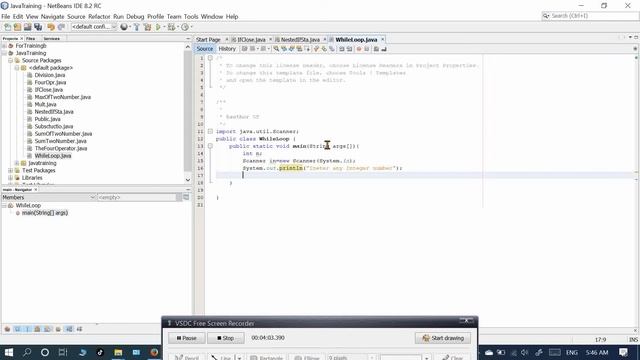Open the Debug menu

pyautogui.click(x=135, y=17)
